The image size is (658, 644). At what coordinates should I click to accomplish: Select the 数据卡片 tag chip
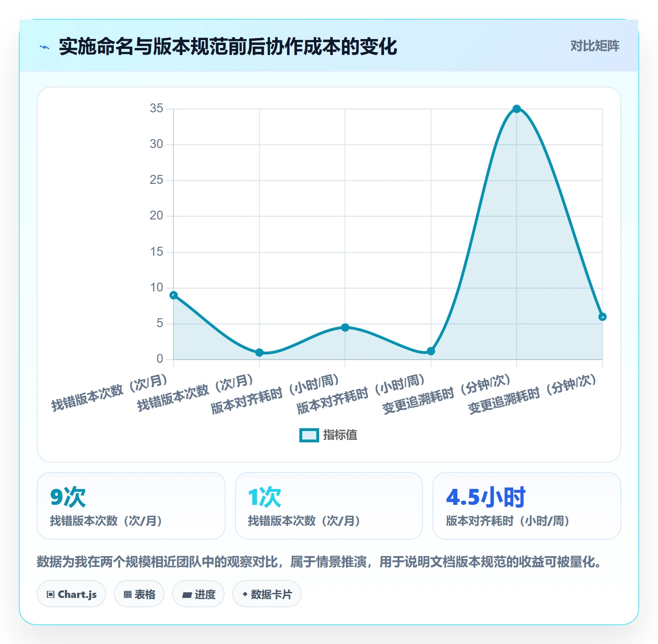[267, 594]
